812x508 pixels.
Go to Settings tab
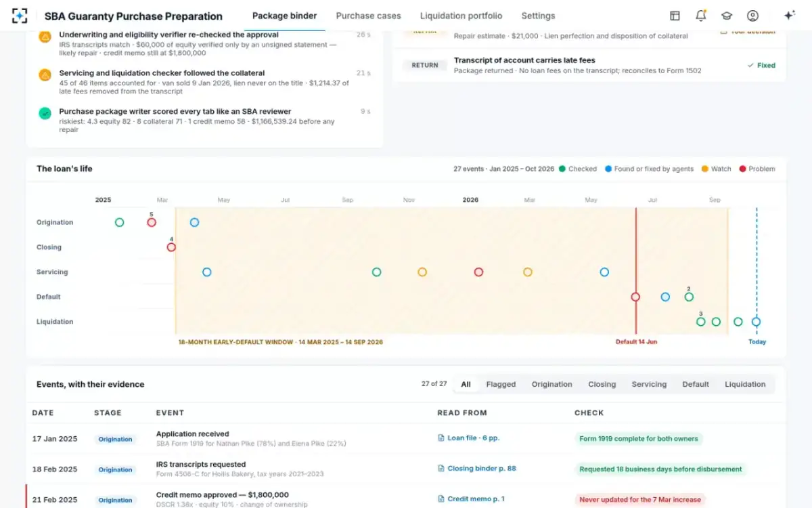coord(538,16)
